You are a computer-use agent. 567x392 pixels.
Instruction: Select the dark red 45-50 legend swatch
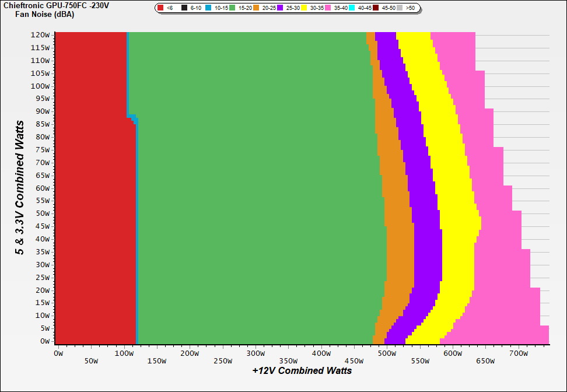tap(376, 8)
